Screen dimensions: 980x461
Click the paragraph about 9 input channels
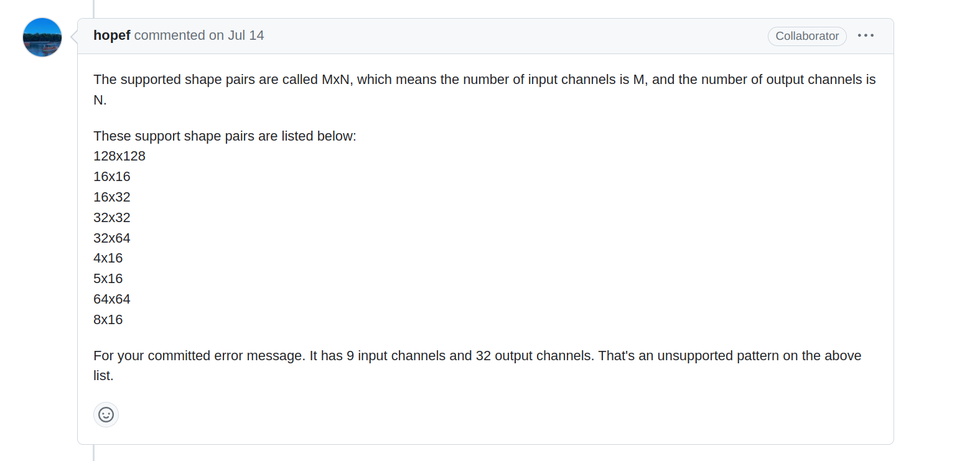[x=477, y=366]
